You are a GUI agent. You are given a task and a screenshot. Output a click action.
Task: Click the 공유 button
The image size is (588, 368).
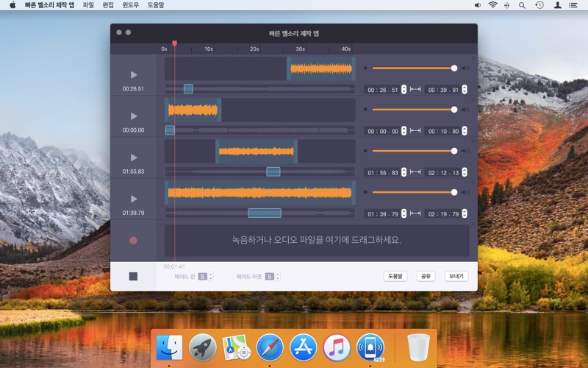click(x=426, y=276)
